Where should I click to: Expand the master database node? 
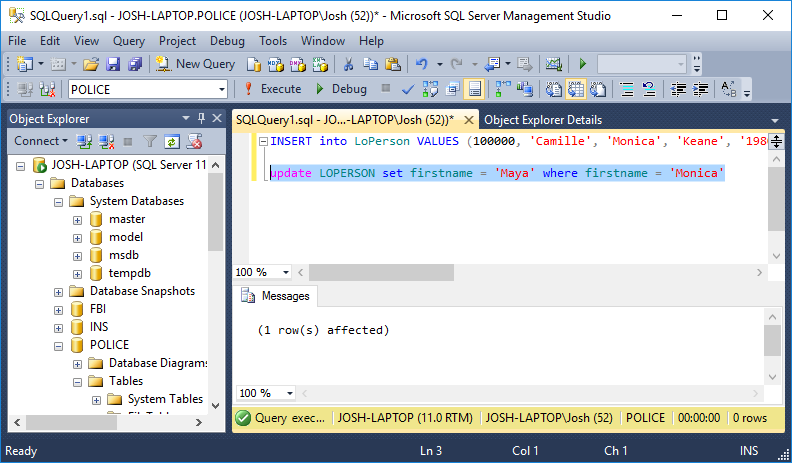point(77,220)
